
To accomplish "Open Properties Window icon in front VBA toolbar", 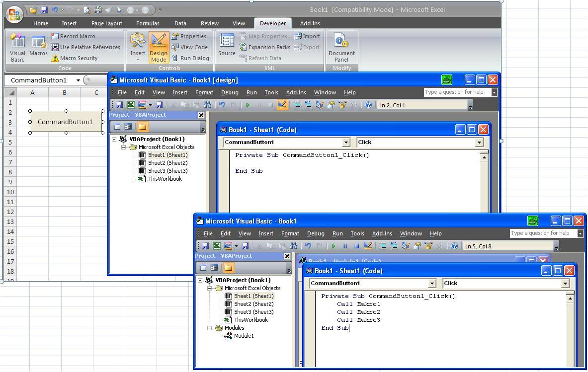I will point(417,246).
